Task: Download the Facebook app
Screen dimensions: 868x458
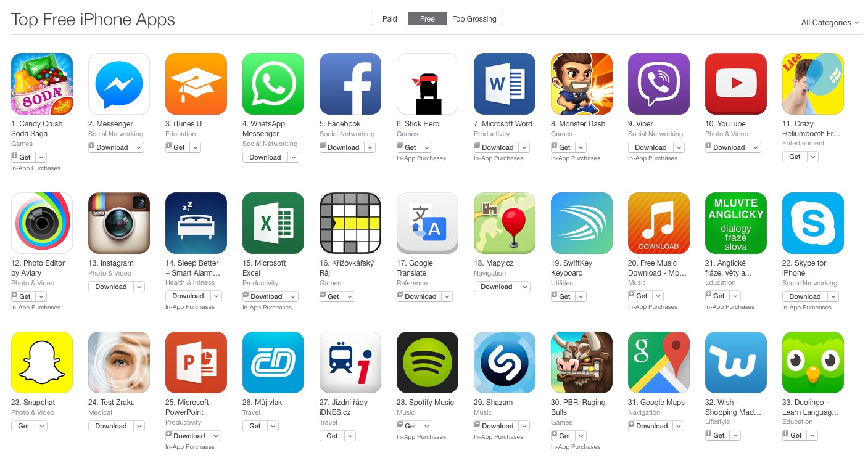Action: pyautogui.click(x=339, y=147)
